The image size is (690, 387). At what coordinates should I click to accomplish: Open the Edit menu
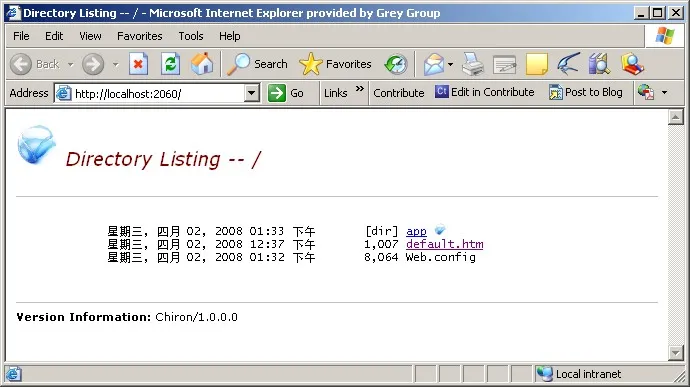[x=54, y=36]
